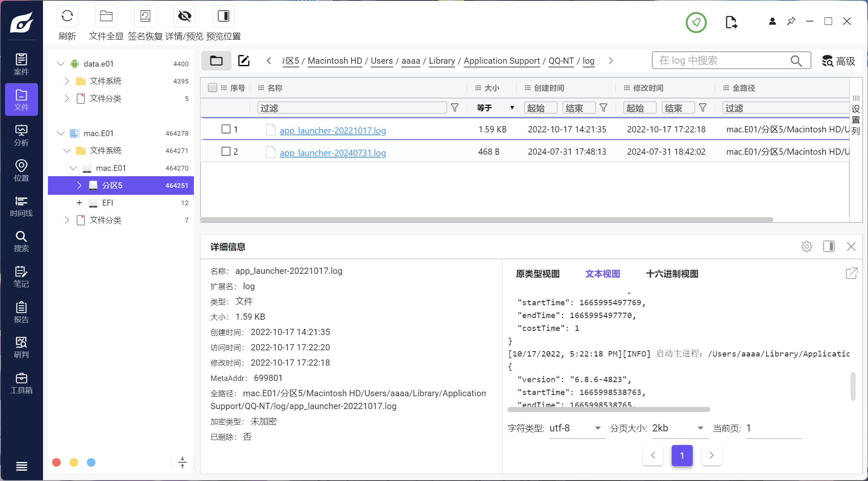Screen dimensions: 868x481
Task: Close the 详细信息 panel
Action: pos(851,246)
